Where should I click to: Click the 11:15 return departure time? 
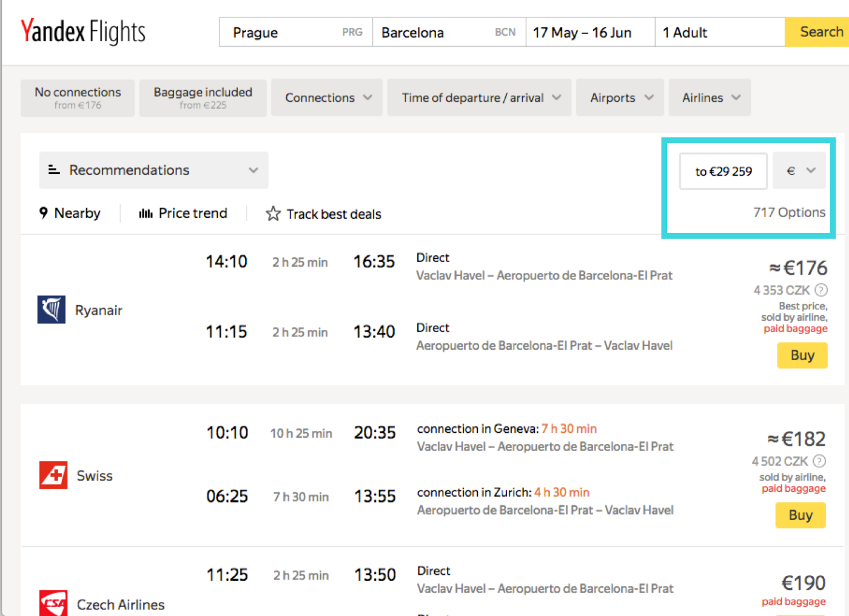click(226, 332)
